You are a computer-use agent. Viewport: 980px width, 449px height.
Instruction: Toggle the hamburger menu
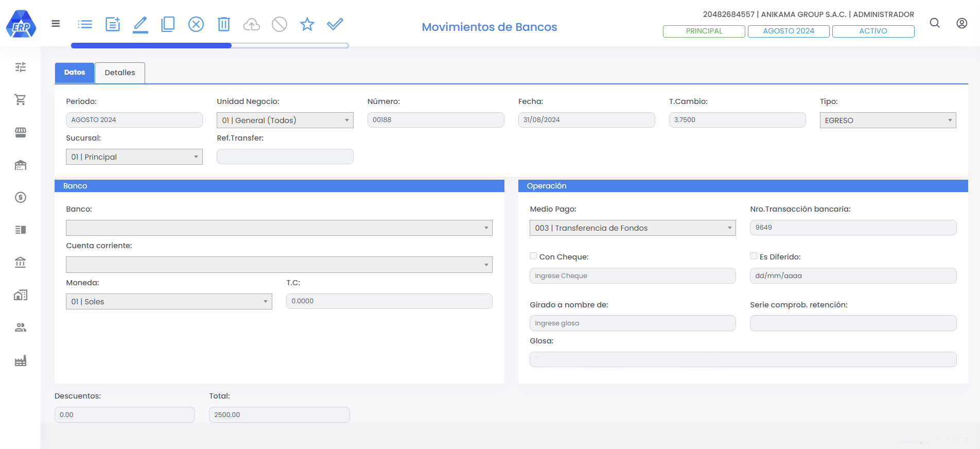pyautogui.click(x=56, y=24)
